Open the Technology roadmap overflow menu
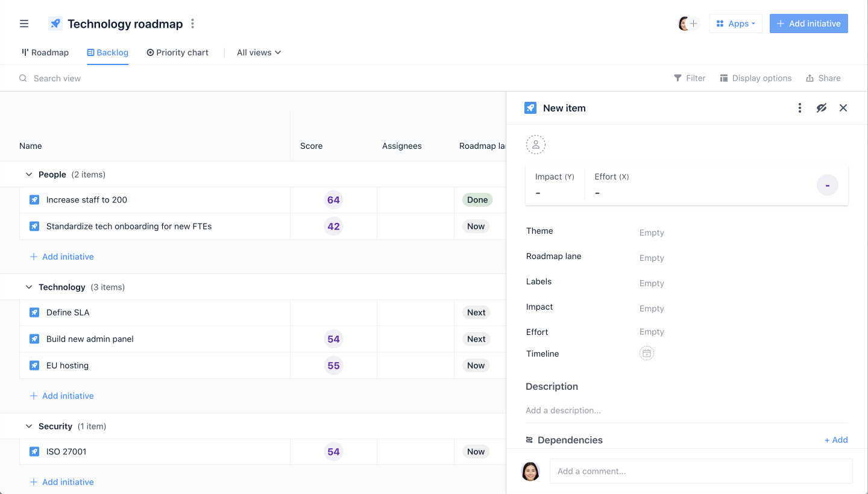This screenshot has width=868, height=494. (x=192, y=23)
